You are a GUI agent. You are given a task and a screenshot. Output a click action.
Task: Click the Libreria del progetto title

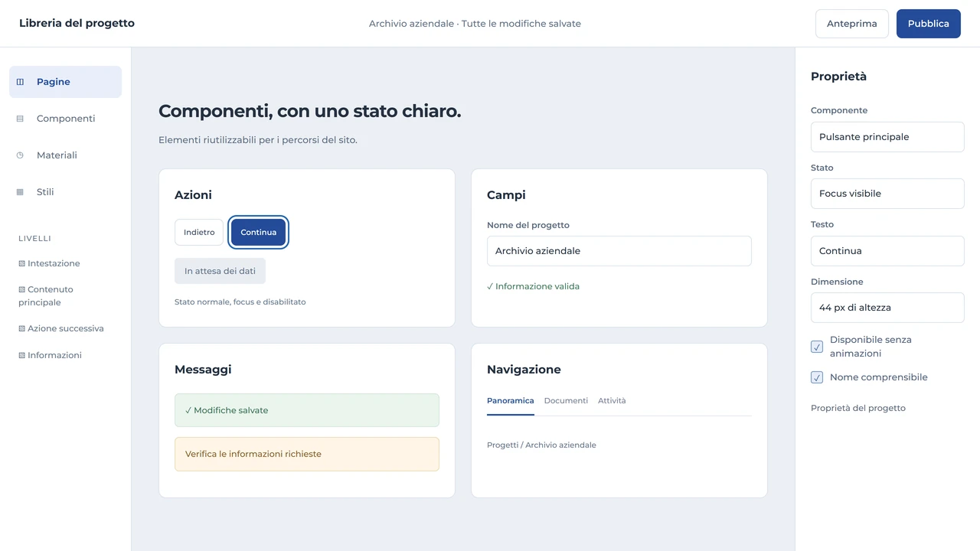click(77, 23)
